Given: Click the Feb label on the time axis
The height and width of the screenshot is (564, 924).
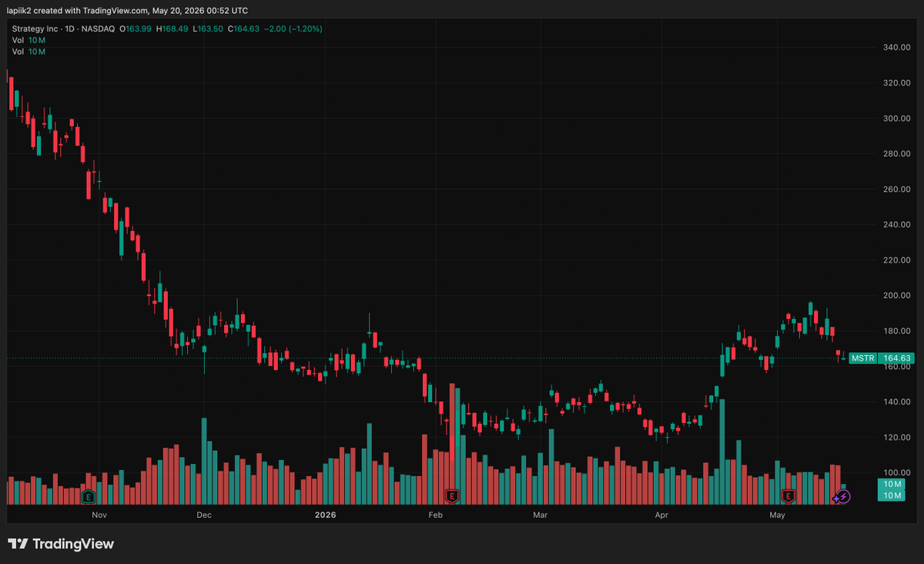Looking at the screenshot, I should click(x=435, y=514).
